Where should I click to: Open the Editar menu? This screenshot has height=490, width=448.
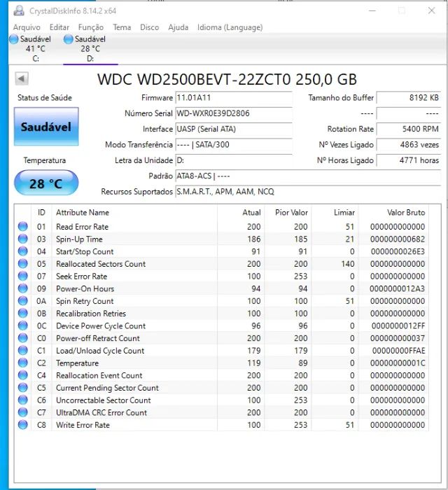59,27
